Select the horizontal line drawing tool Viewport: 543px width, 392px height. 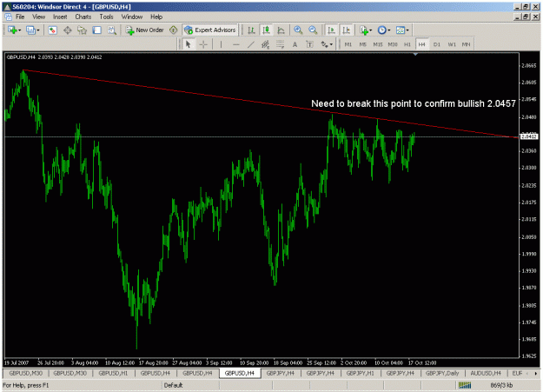[235, 44]
